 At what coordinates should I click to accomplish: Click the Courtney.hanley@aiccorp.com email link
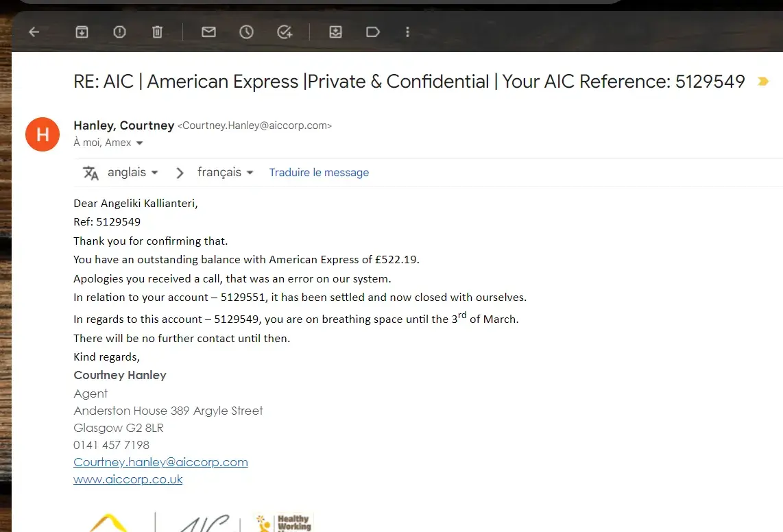(x=160, y=462)
